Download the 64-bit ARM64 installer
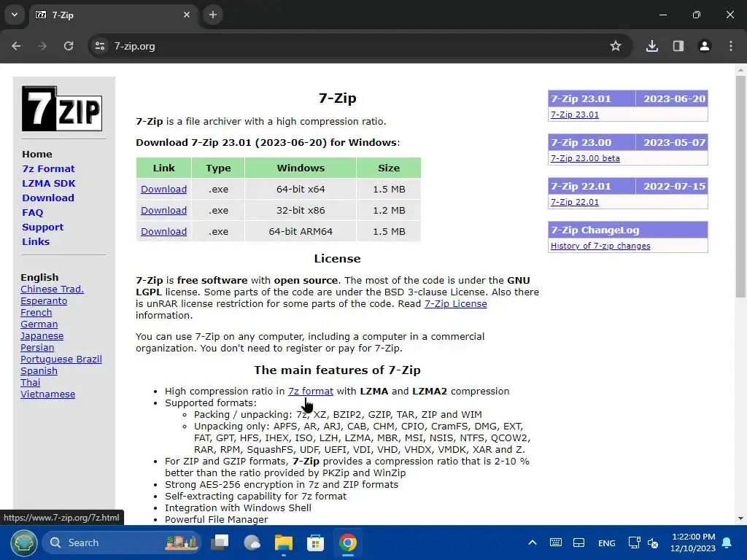Viewport: 747px width, 560px height. (x=164, y=231)
